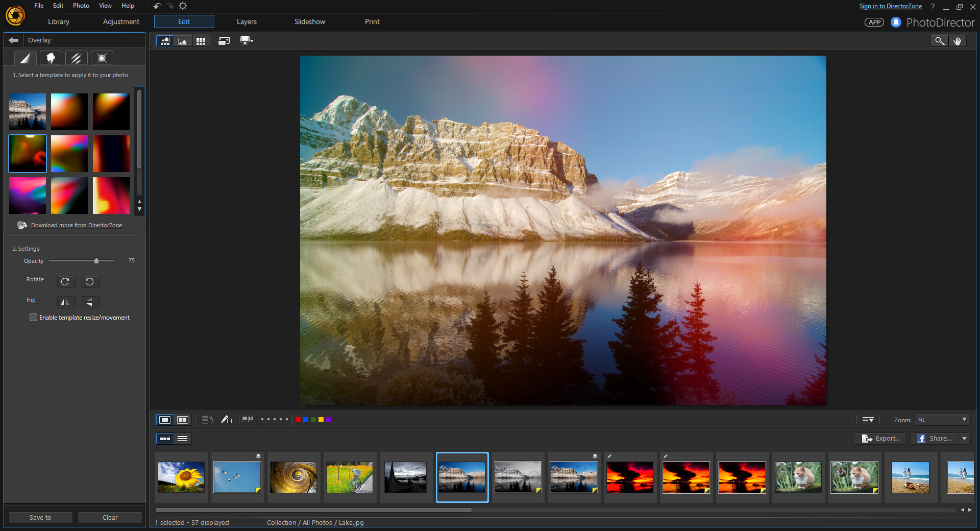Switch to the Layers tab
The width and height of the screenshot is (980, 531).
(x=246, y=21)
